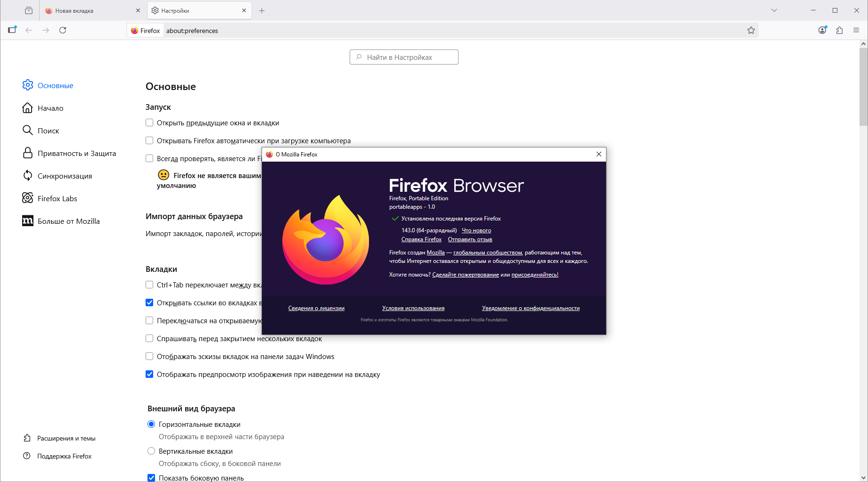This screenshot has height=482, width=868.
Task: Switch to the Настройки tab
Action: coord(199,10)
